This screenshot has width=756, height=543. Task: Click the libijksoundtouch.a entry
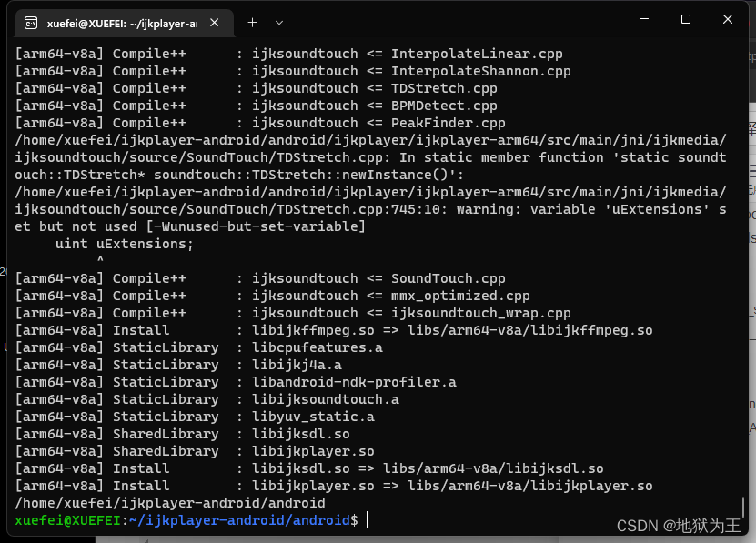[x=326, y=400]
